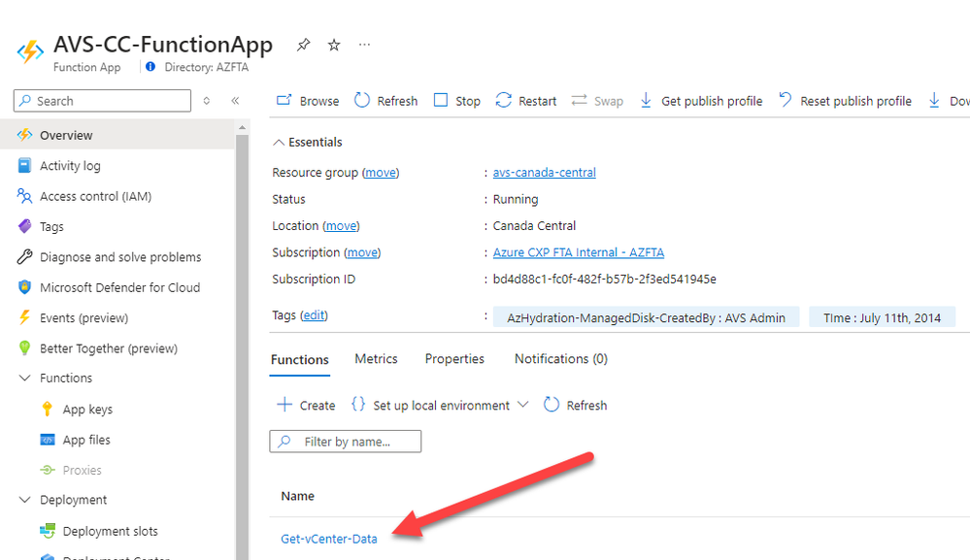This screenshot has width=970, height=560.
Task: Open the more options ellipsis menu
Action: (364, 45)
